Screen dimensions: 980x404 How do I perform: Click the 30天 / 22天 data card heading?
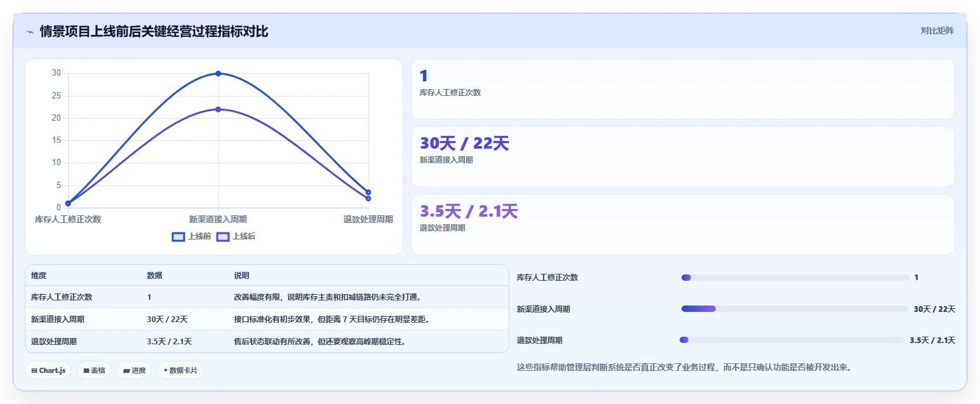click(x=464, y=144)
